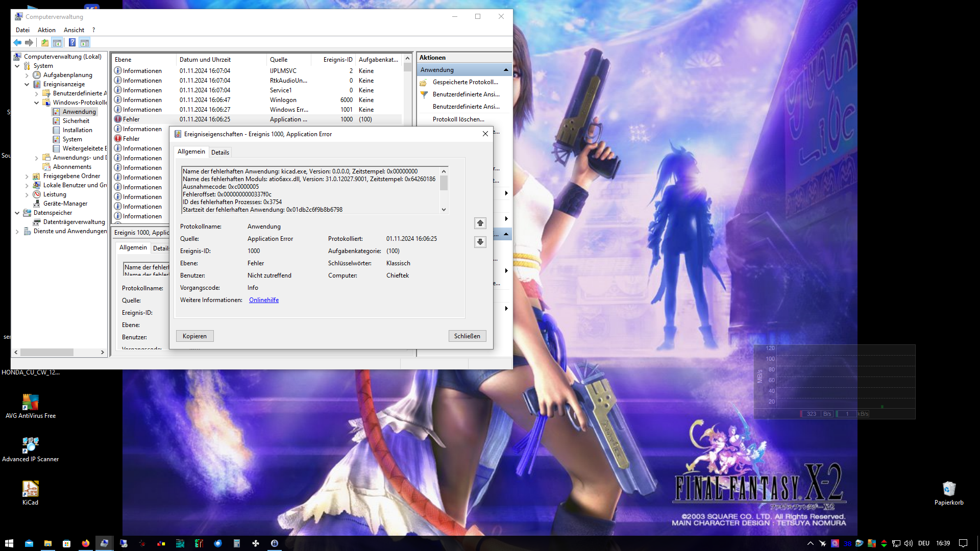Click the funnel icon beside Benutzerdefinierte Ansi... action
The width and height of the screenshot is (980, 551).
[424, 94]
